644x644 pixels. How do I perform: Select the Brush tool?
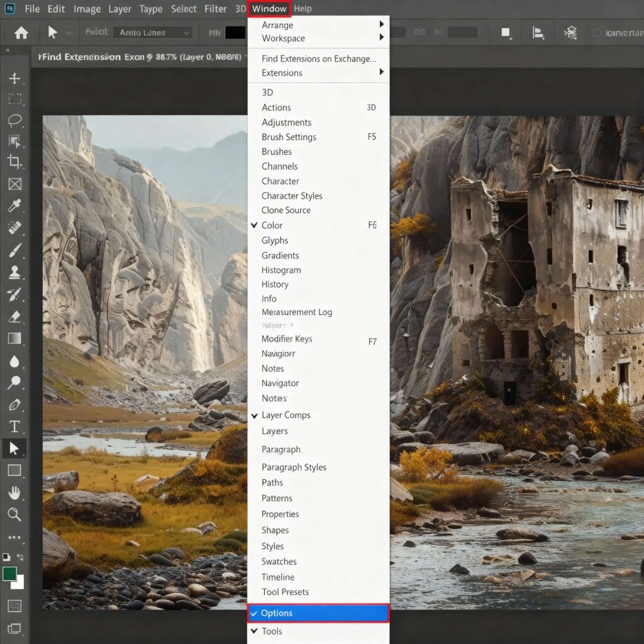click(15, 250)
